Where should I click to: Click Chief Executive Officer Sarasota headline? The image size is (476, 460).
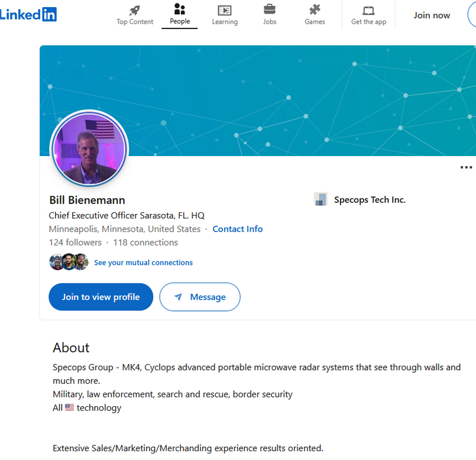click(127, 216)
